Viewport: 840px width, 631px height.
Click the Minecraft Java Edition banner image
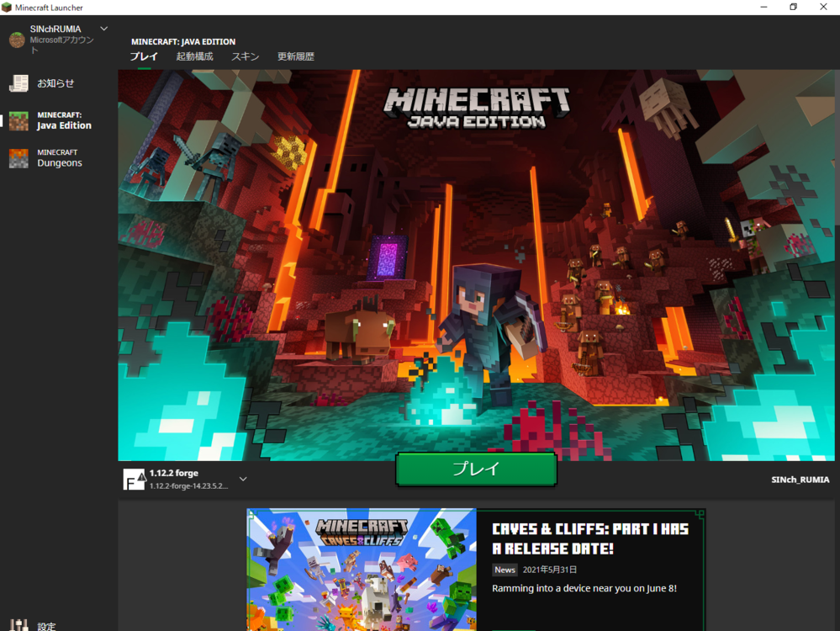pyautogui.click(x=476, y=265)
